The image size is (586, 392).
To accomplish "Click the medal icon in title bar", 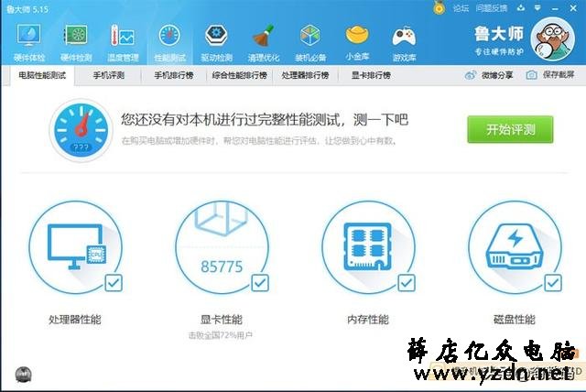I will [439, 8].
